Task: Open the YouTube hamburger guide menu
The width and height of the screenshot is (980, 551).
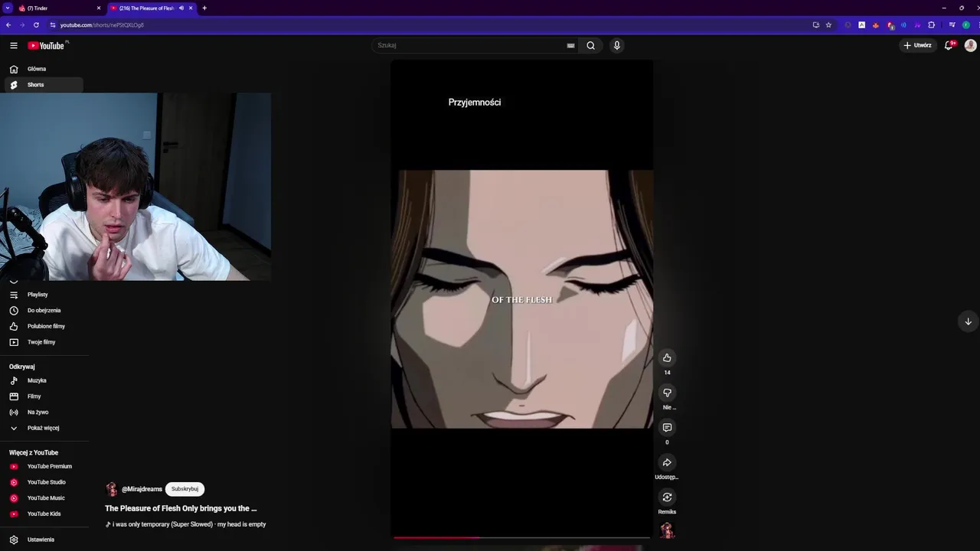Action: (14, 46)
